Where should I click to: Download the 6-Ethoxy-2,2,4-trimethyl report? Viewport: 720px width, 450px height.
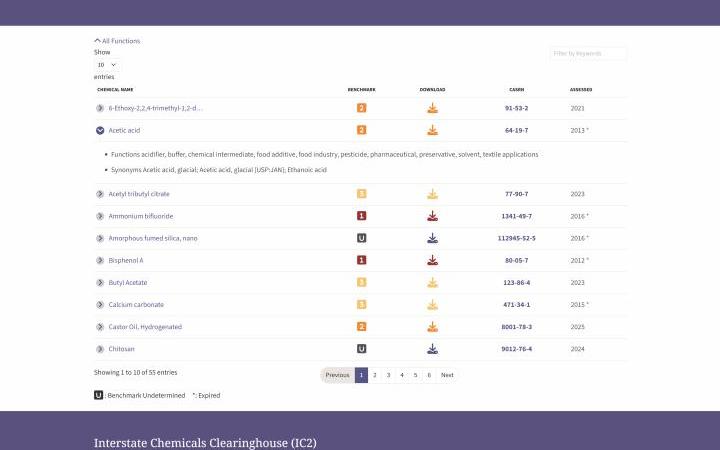coord(432,108)
